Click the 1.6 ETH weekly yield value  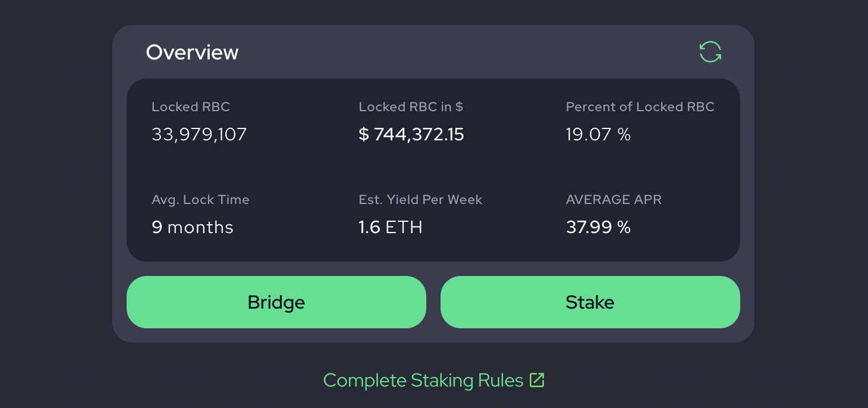coord(391,227)
